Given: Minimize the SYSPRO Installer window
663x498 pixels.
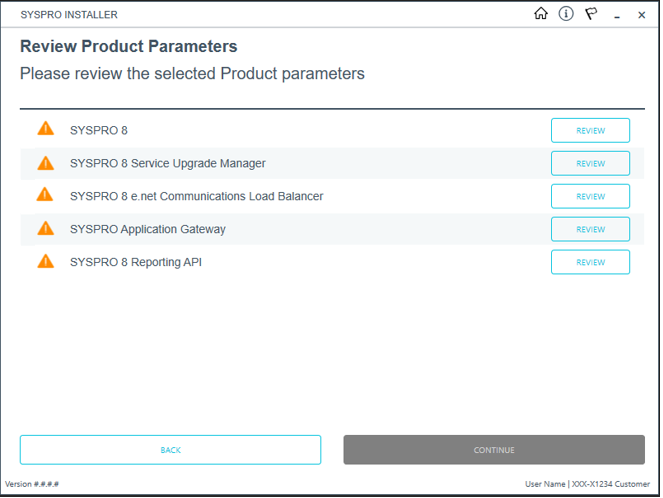Looking at the screenshot, I should point(617,15).
